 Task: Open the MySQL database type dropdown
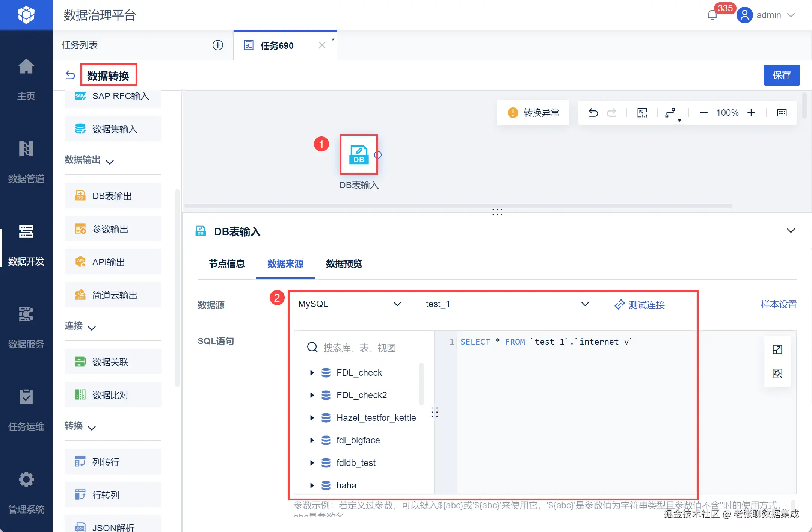[x=350, y=304]
